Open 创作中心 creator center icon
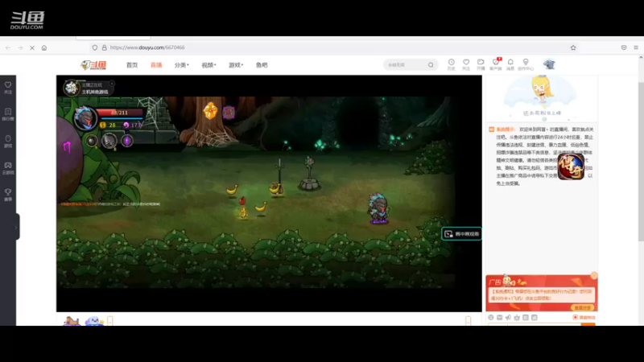The height and width of the screenshot is (362, 644). point(526,64)
